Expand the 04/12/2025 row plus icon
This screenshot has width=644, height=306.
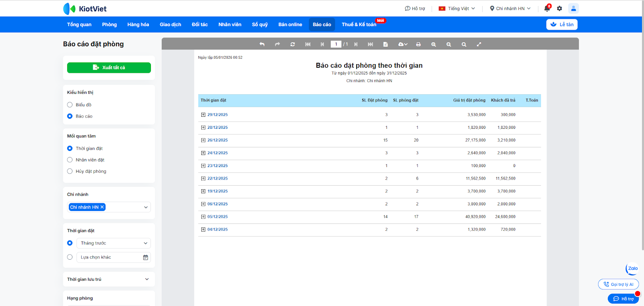pyautogui.click(x=203, y=229)
